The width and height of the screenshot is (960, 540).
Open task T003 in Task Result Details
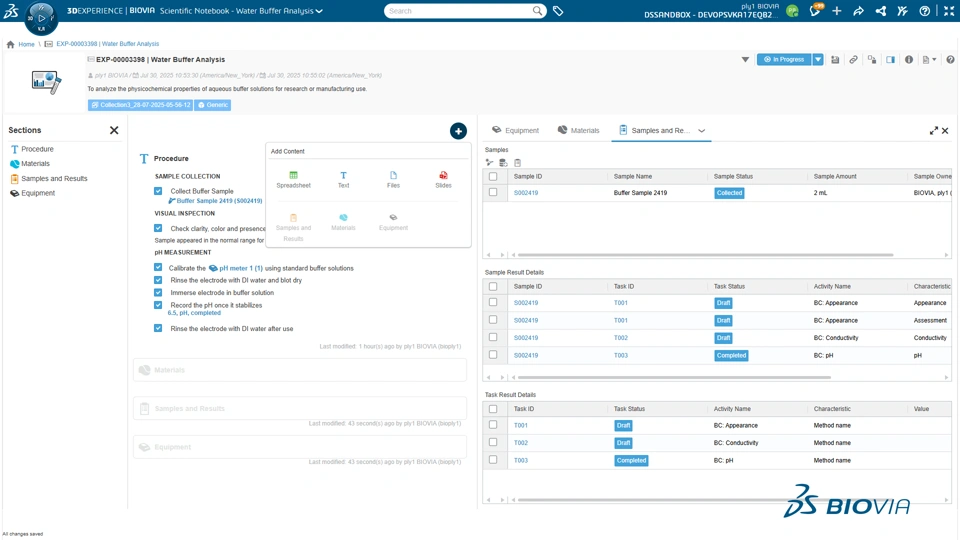(x=520, y=461)
